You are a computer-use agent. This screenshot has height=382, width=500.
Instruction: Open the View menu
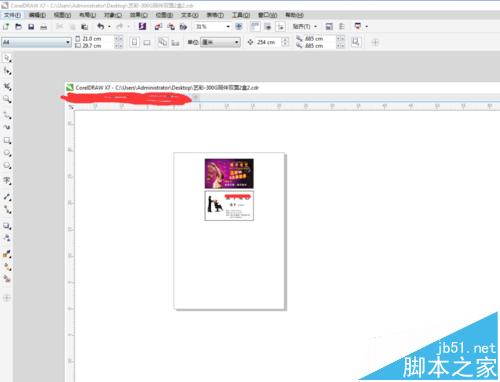[62, 15]
